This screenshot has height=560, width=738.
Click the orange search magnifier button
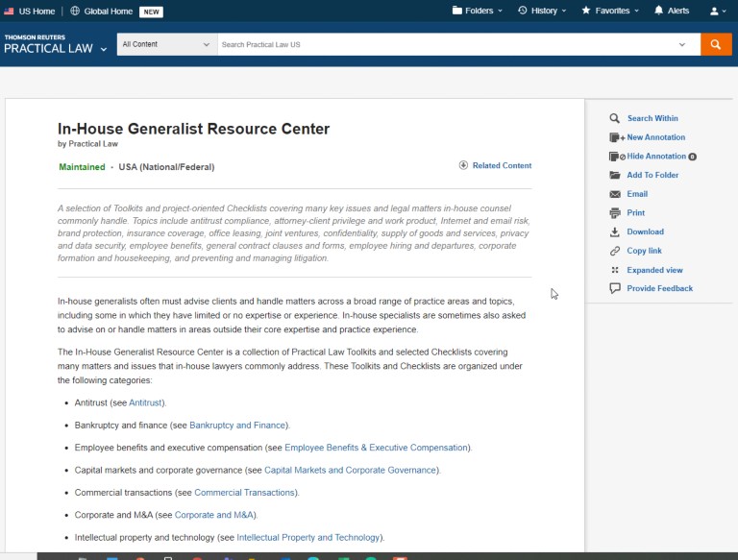716,44
